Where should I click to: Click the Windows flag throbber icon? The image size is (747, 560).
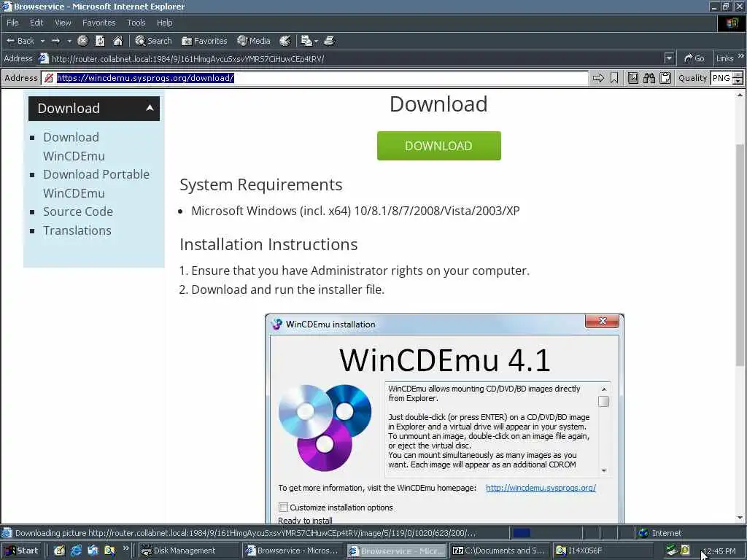(x=732, y=23)
